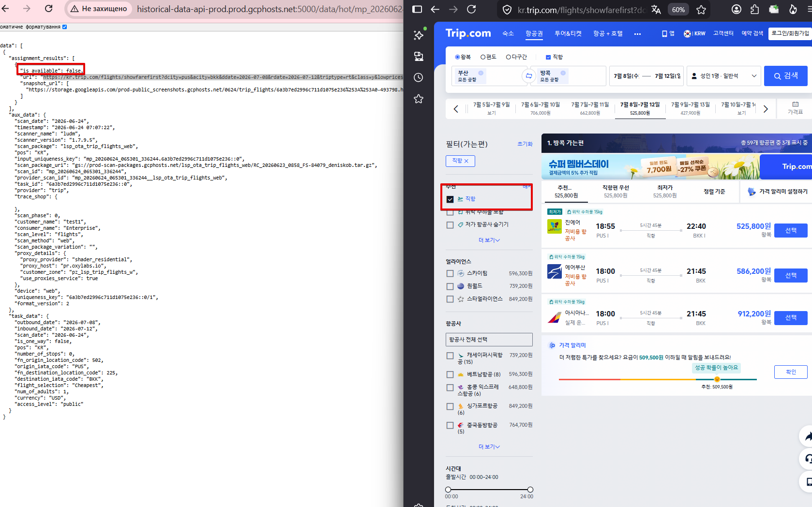Swap origin and destination cities
812x507 pixels.
(529, 76)
